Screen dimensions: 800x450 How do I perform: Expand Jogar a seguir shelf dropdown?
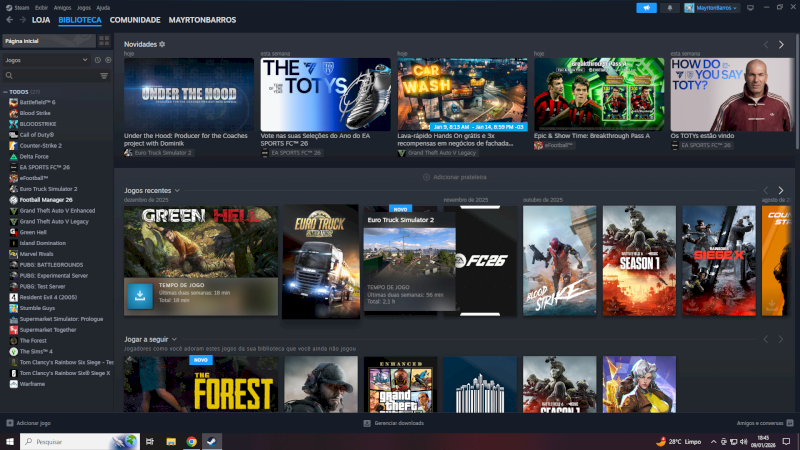click(x=174, y=339)
